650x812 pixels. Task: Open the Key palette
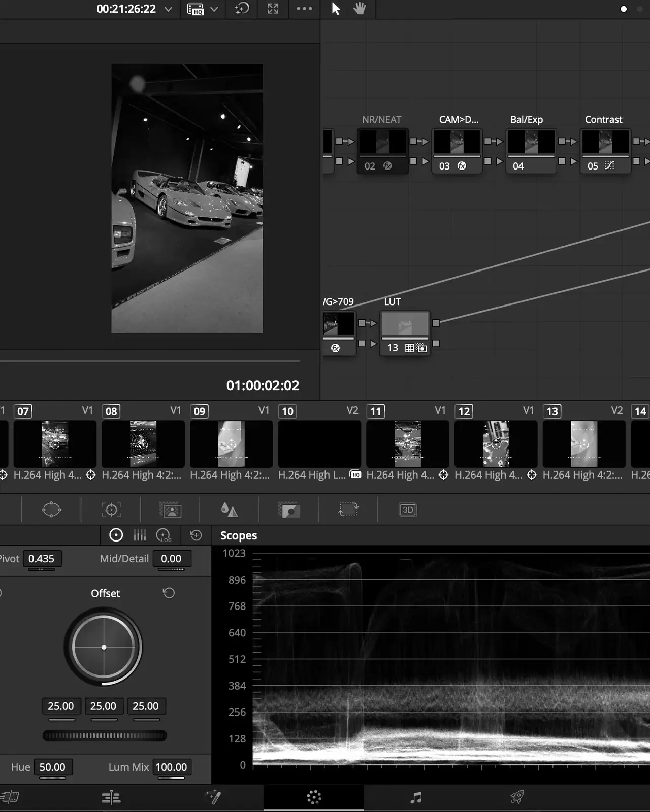pos(289,510)
